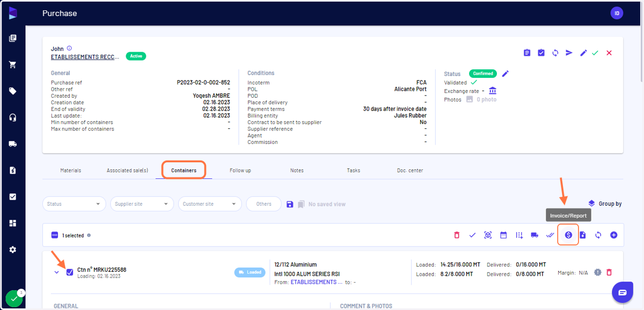Viewport: 644px width, 310px height.
Task: Switch to the Doc. center tab
Action: pos(410,170)
